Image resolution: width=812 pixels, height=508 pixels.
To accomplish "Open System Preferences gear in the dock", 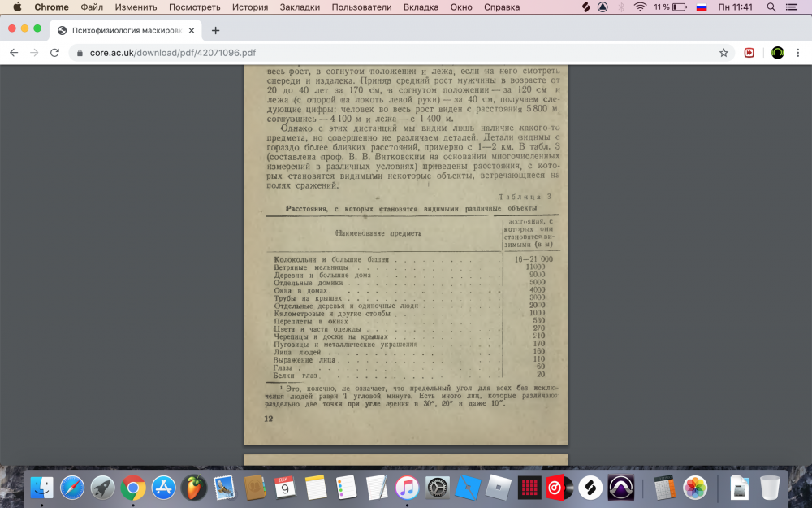I will click(x=438, y=488).
